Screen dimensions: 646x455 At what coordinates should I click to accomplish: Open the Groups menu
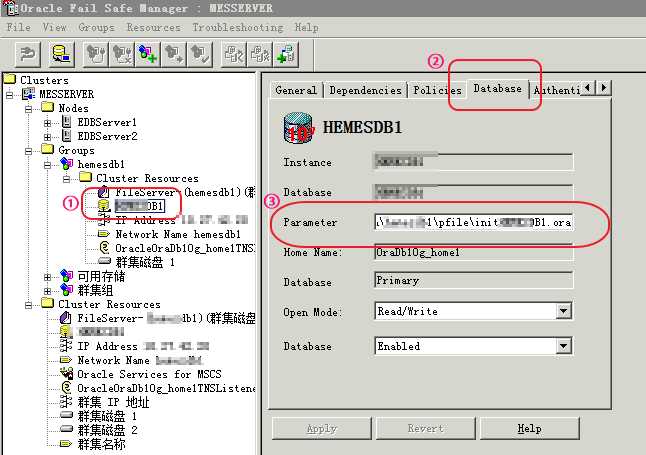pos(96,27)
